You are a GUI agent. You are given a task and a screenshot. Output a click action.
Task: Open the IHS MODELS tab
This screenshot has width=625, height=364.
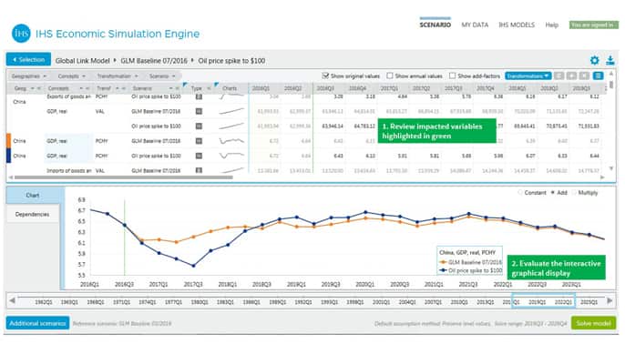[x=517, y=25]
